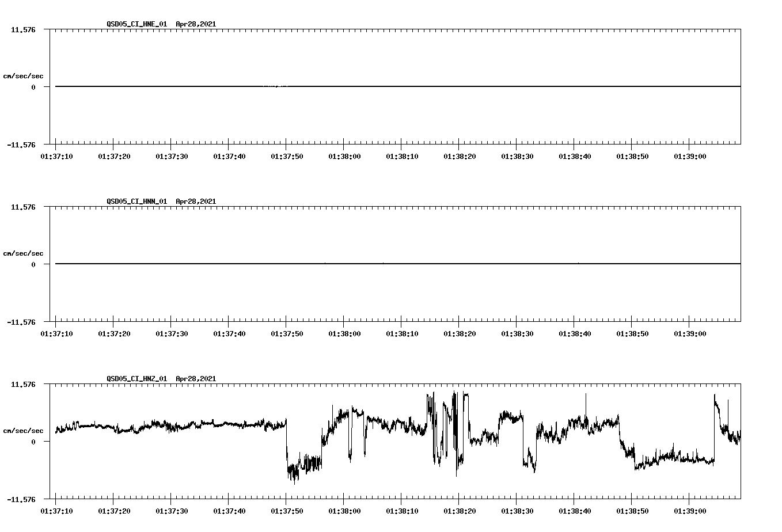Click the Apr28,2021 date label on top plot
Viewport: 782px width, 532px height.
(x=196, y=24)
